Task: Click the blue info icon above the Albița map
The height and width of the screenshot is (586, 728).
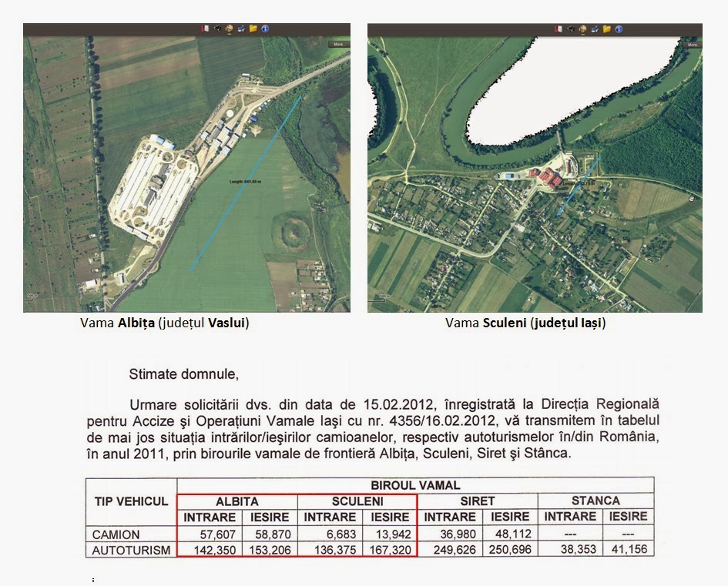Action: [265, 28]
